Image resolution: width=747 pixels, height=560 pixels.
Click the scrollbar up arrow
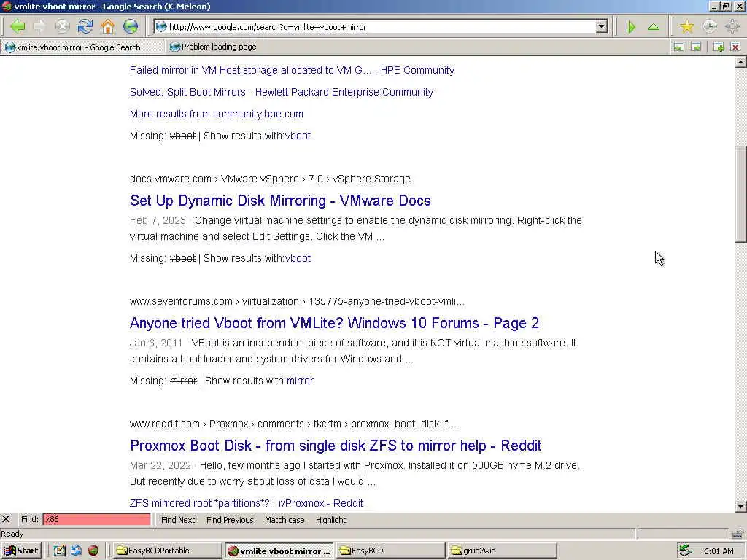click(741, 63)
